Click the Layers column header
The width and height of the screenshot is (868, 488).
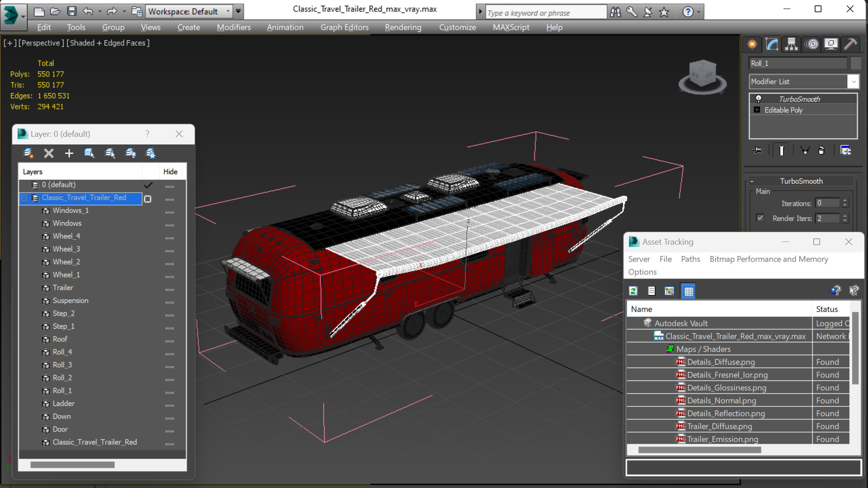(81, 172)
